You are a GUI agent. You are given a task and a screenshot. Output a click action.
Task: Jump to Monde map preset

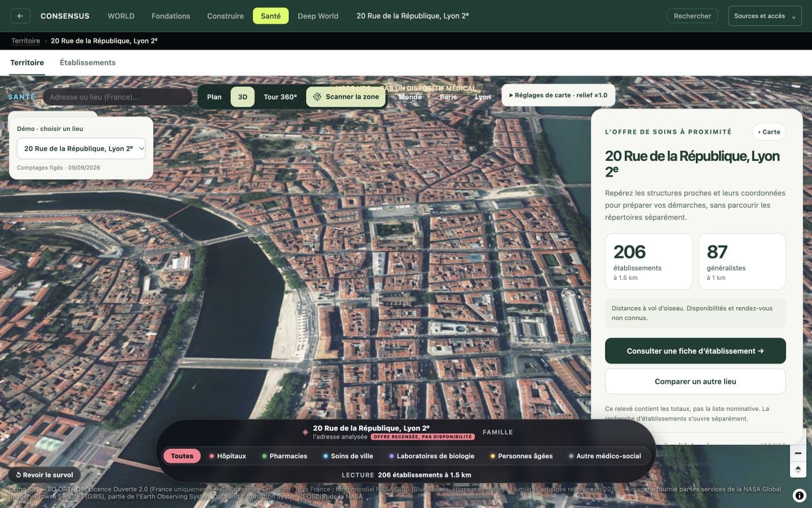point(410,97)
